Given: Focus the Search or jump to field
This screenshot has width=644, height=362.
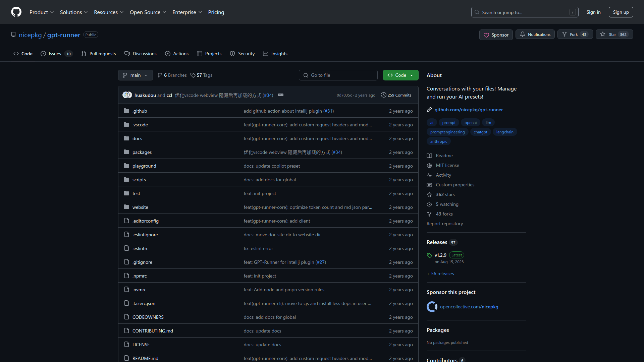Looking at the screenshot, I should pos(525,12).
